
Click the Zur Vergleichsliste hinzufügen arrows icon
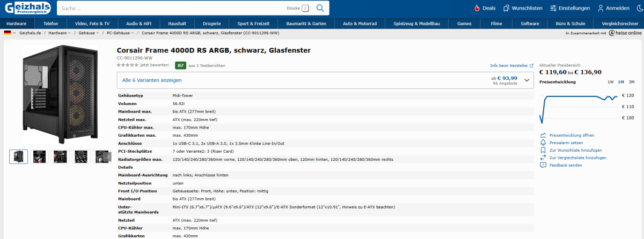pos(543,158)
